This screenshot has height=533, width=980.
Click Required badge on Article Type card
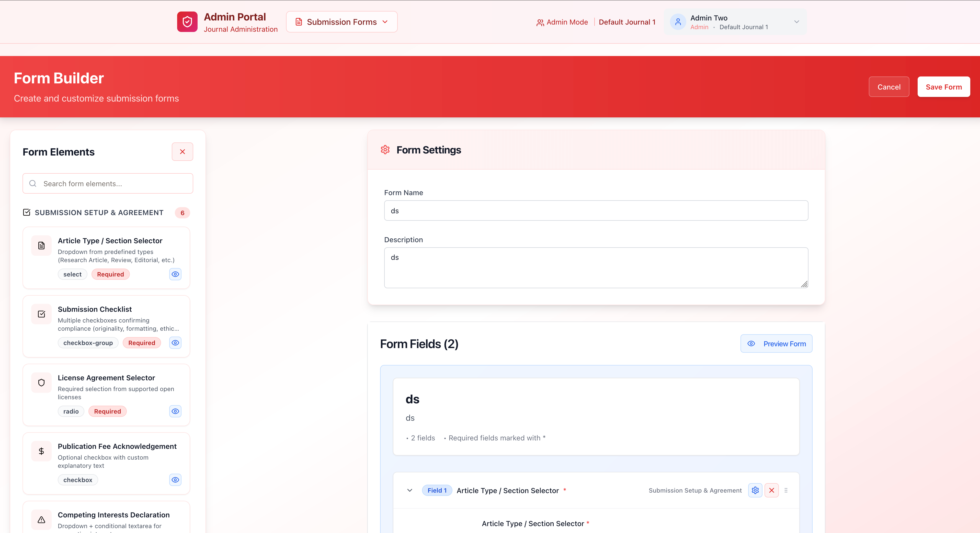110,274
